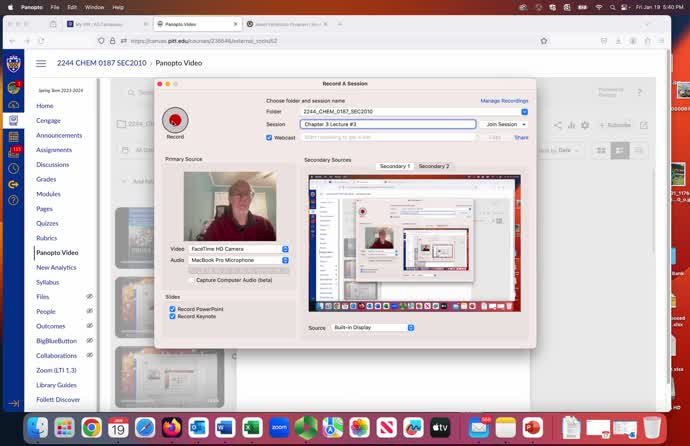Screen dimensions: 690x446
Task: Launch Google Chrome from the dock
Action: 92,428
